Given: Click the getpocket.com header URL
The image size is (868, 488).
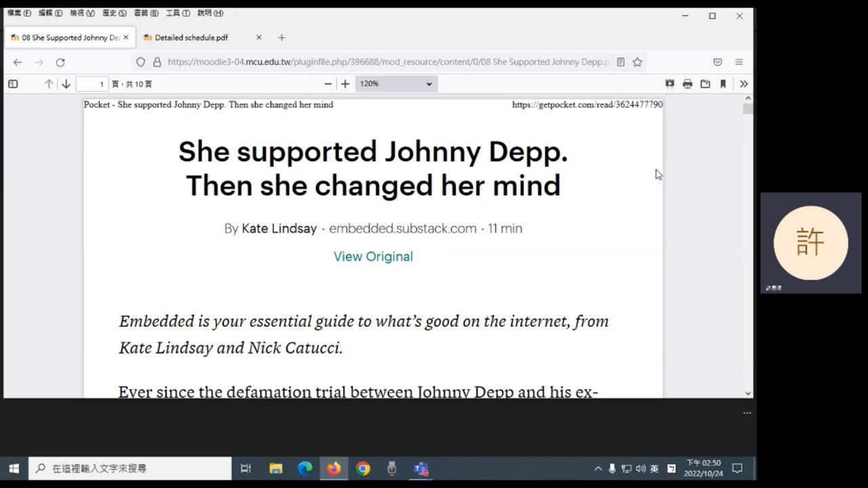Looking at the screenshot, I should [587, 105].
